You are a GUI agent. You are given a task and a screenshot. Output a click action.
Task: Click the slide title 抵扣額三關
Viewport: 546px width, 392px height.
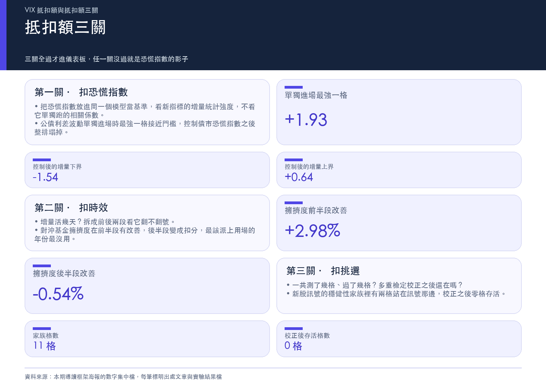pos(65,27)
